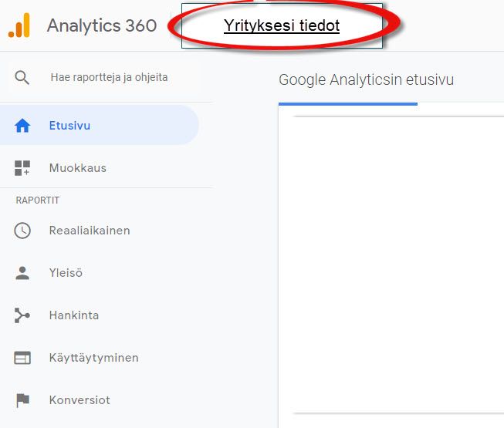504x428 pixels.
Task: Expand the Konversiot reports
Action: (x=79, y=400)
